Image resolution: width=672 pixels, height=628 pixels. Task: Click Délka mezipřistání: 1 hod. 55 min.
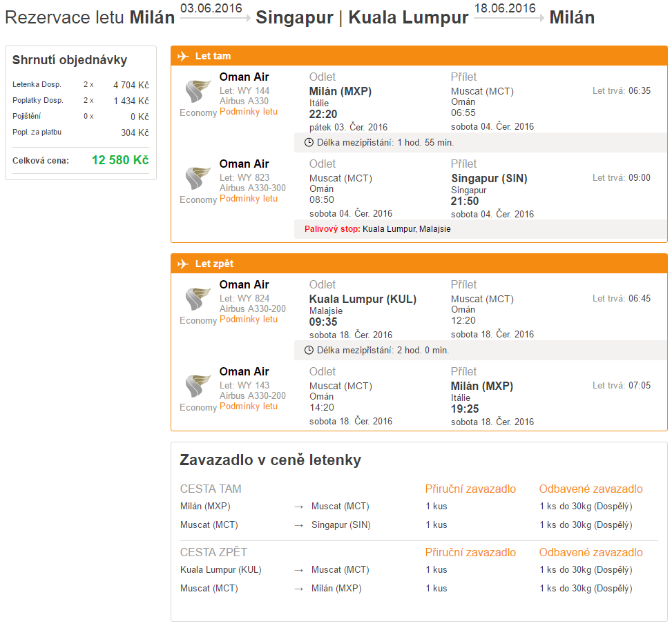click(385, 143)
